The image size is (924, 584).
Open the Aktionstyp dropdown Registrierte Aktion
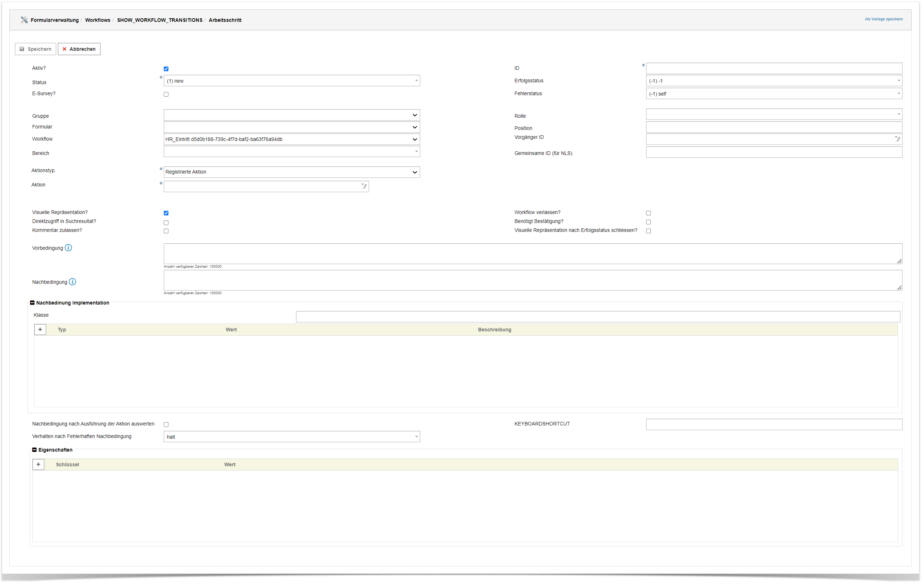292,172
